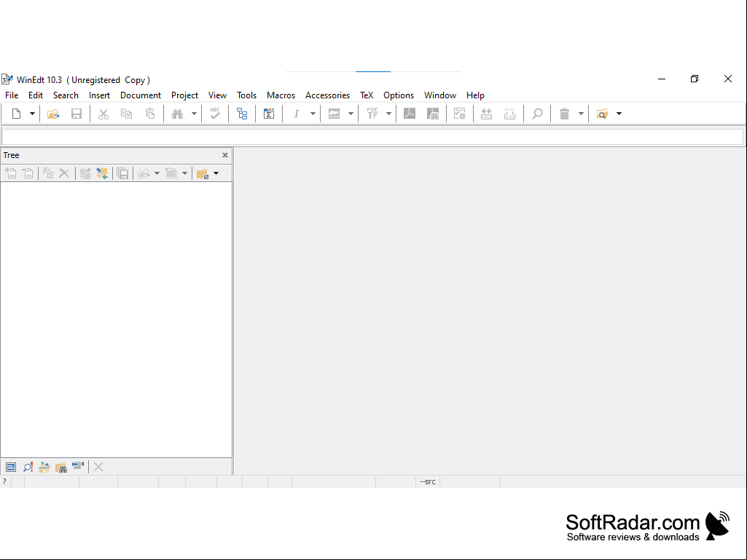
Task: Open the Sigma math symbols icon
Action: (269, 114)
